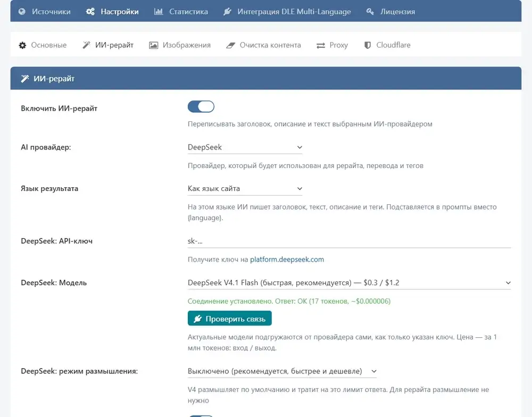The width and height of the screenshot is (532, 417).
Task: Click the DeepSeek: режим размышления label
Action: [x=79, y=371]
